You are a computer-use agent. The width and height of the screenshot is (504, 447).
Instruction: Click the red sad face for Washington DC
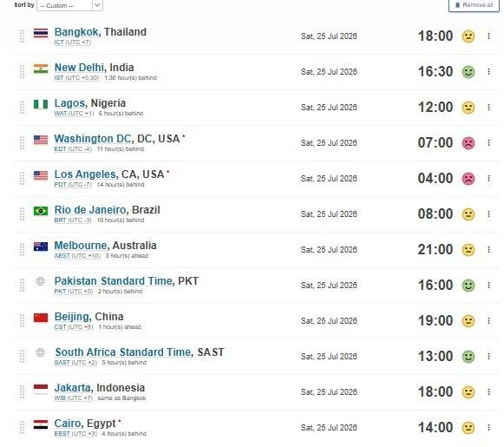coord(468,143)
